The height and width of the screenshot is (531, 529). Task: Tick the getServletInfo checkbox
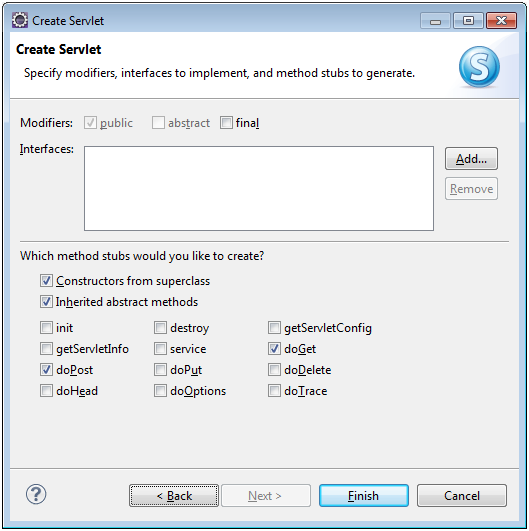46,349
